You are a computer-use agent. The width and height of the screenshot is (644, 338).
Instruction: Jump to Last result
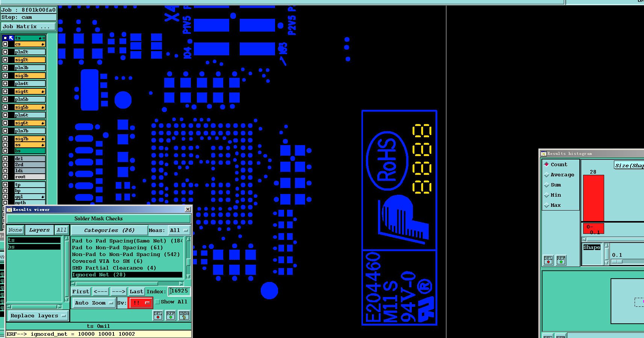pos(136,291)
